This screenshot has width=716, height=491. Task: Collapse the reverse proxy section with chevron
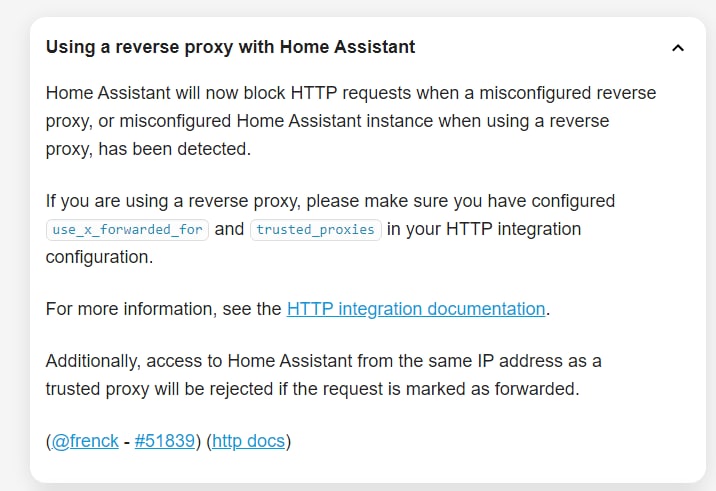(x=678, y=48)
